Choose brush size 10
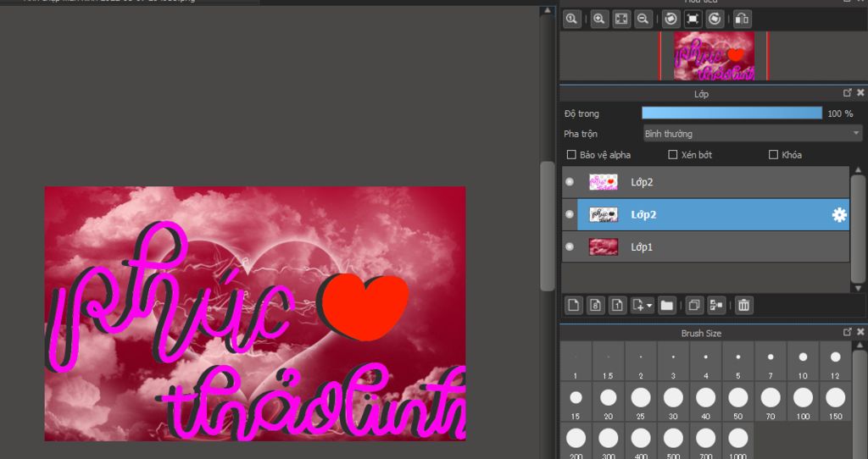Viewport: 868px width, 459px height. click(804, 361)
